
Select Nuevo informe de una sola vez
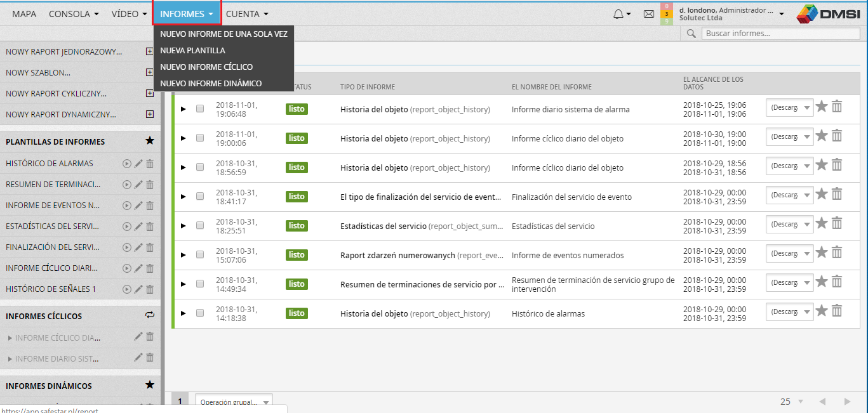coord(224,34)
